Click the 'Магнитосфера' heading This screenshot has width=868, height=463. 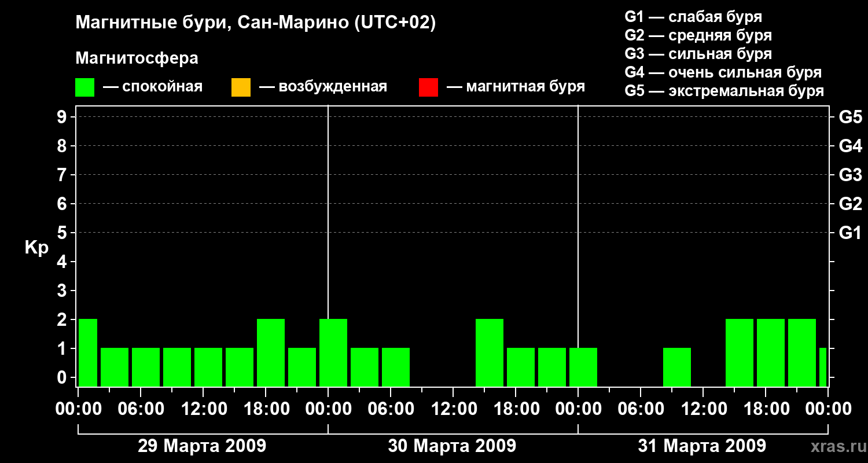(x=137, y=58)
